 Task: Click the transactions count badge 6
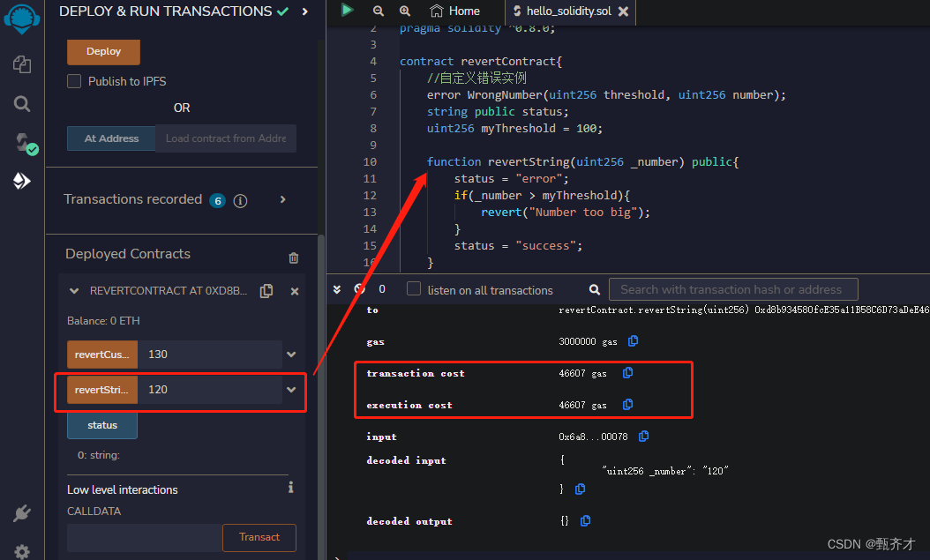click(x=218, y=201)
